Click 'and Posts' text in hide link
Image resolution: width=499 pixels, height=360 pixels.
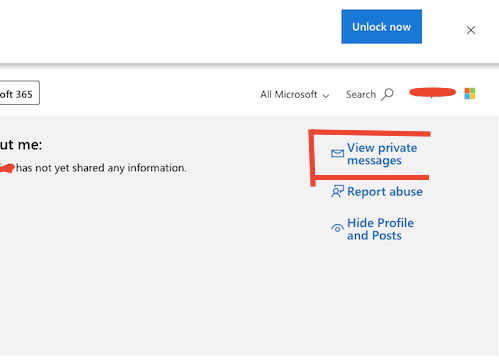[374, 236]
